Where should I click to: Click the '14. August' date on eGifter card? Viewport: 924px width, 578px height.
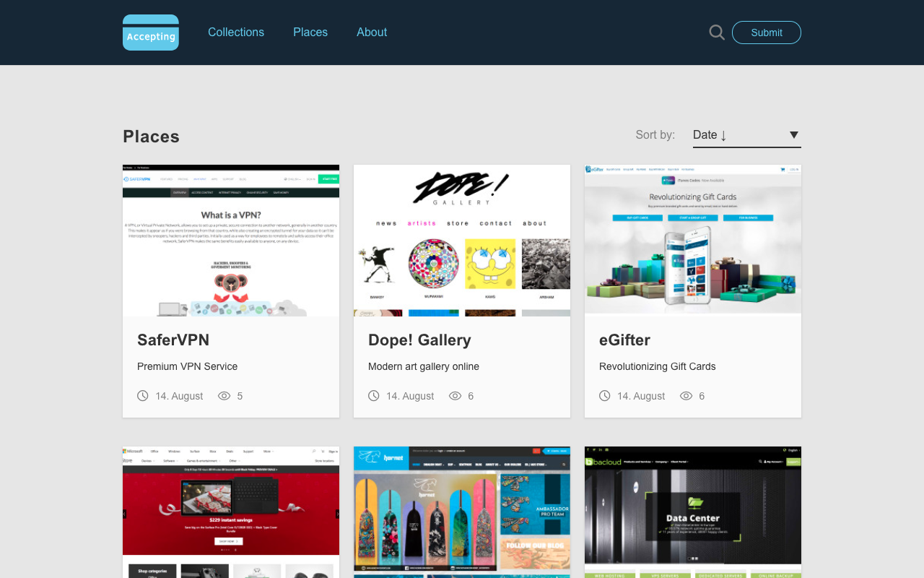coord(641,396)
